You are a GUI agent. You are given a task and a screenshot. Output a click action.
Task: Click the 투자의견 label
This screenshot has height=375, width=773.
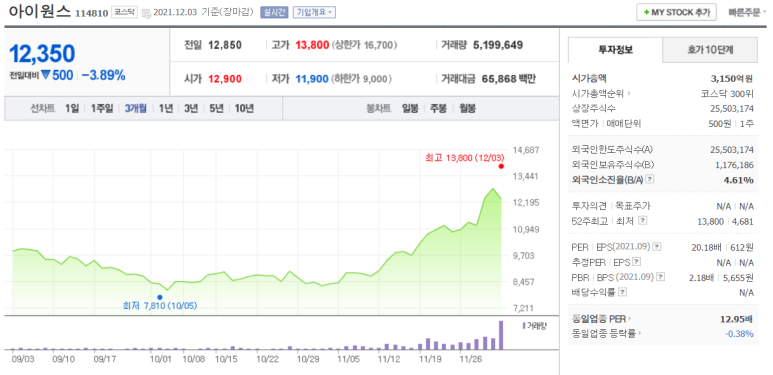[590, 206]
